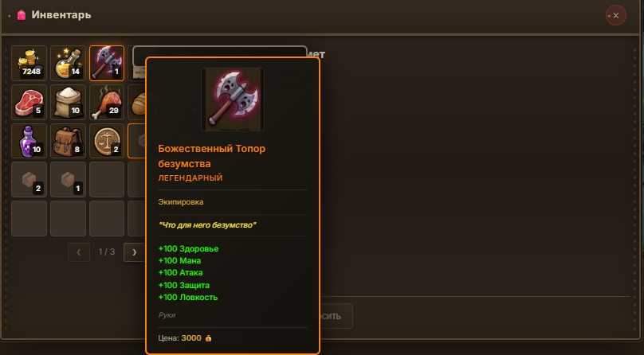Click the yellow star potion item

[x=69, y=63]
